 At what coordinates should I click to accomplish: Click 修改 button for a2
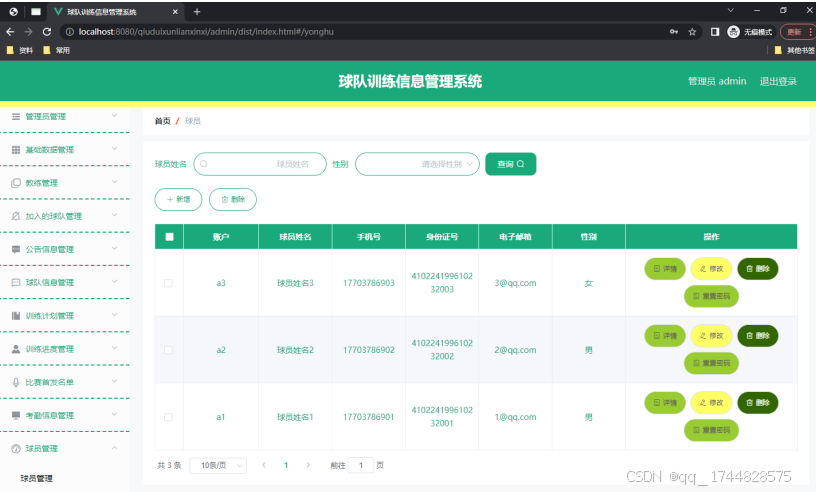(711, 336)
